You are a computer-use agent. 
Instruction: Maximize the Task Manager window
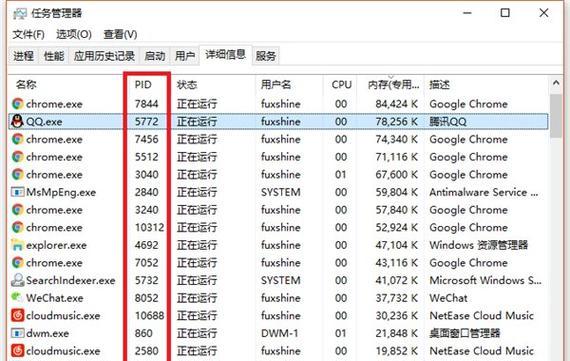coord(505,13)
